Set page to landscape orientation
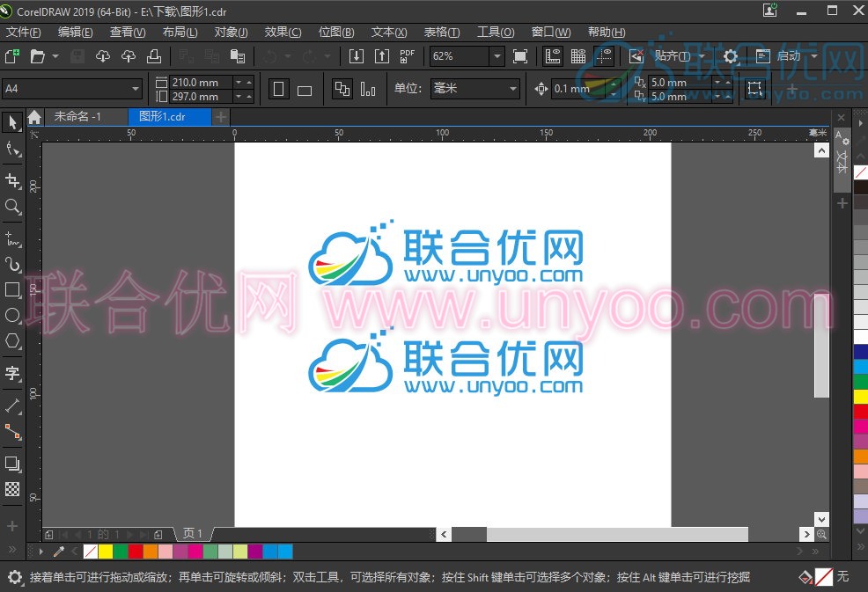Viewport: 868px width, 592px height. (x=305, y=89)
